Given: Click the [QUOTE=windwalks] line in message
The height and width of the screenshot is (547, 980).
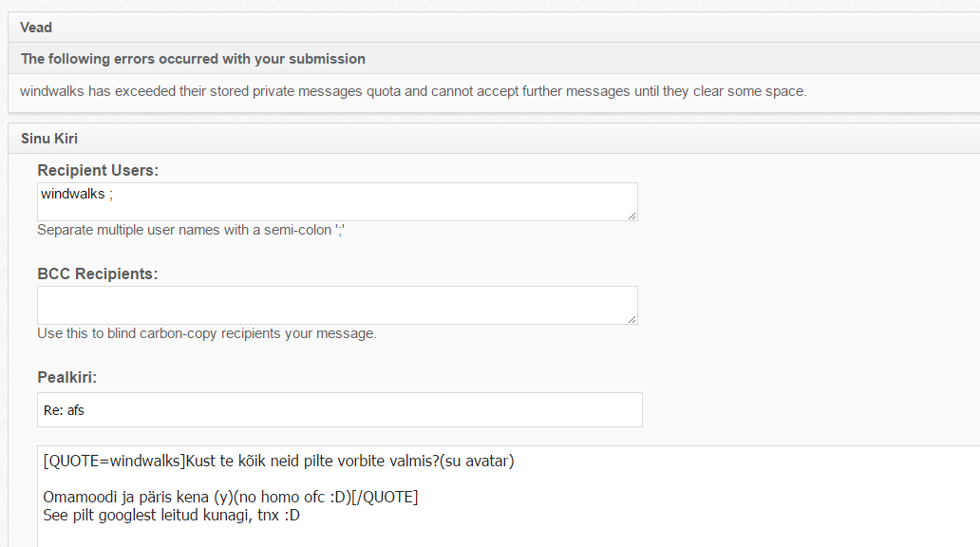Looking at the screenshot, I should click(278, 462).
